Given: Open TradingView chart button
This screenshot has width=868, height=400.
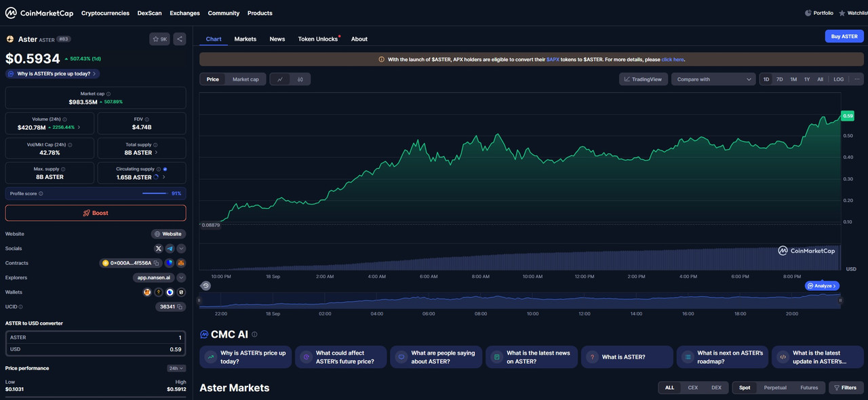Looking at the screenshot, I should tap(644, 79).
